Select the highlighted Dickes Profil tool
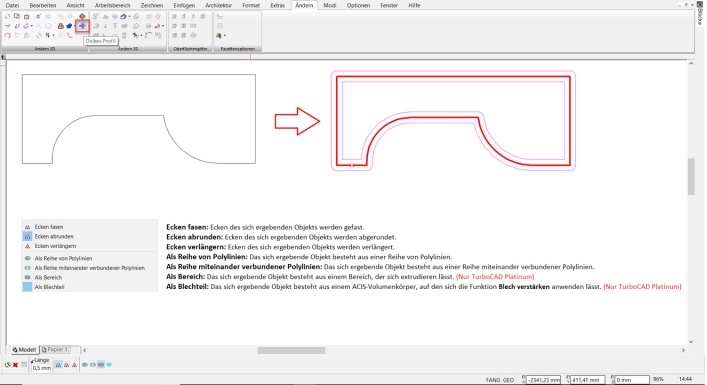 tap(82, 26)
